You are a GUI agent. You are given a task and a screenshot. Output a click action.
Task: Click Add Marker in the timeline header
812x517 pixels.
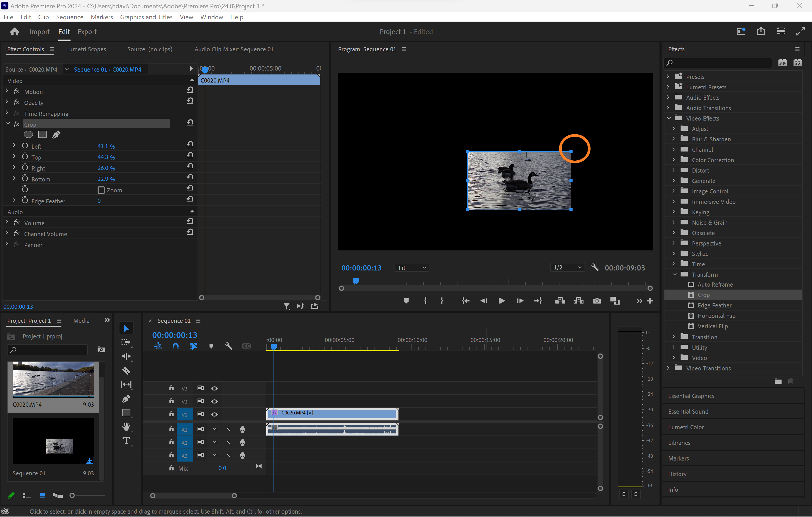[211, 346]
